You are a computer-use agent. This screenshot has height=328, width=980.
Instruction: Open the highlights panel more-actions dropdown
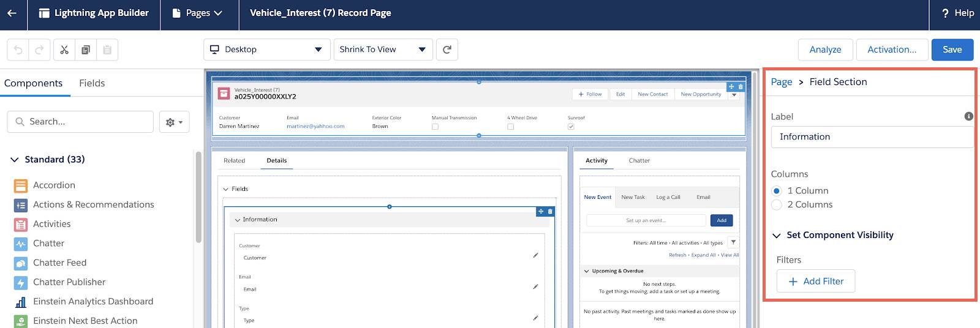734,95
